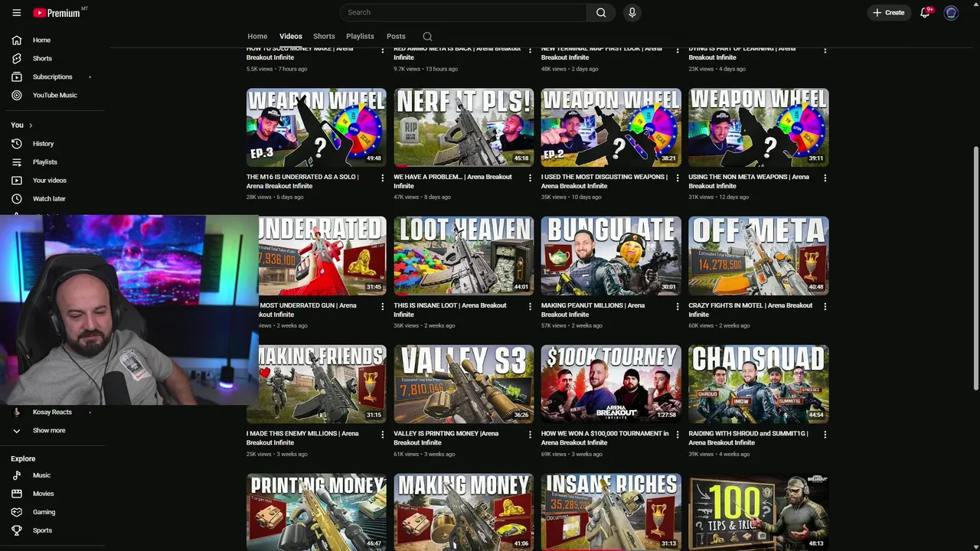Open options for Making Peanut Millions video
Image resolution: width=980 pixels, height=551 pixels.
(677, 306)
